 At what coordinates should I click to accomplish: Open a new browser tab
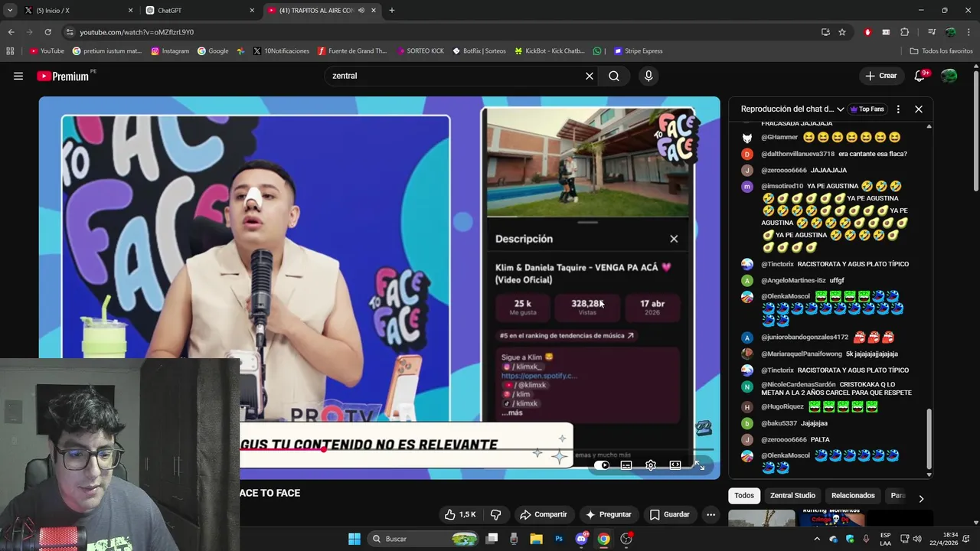392,11
